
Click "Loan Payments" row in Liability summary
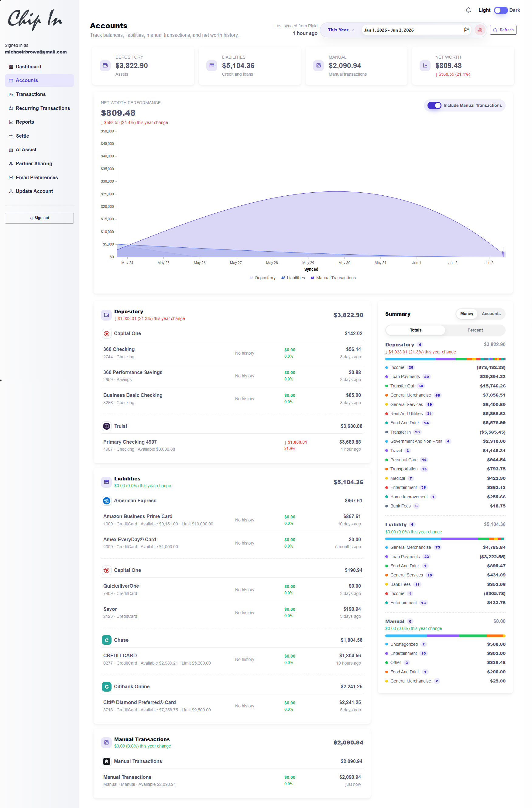point(445,557)
